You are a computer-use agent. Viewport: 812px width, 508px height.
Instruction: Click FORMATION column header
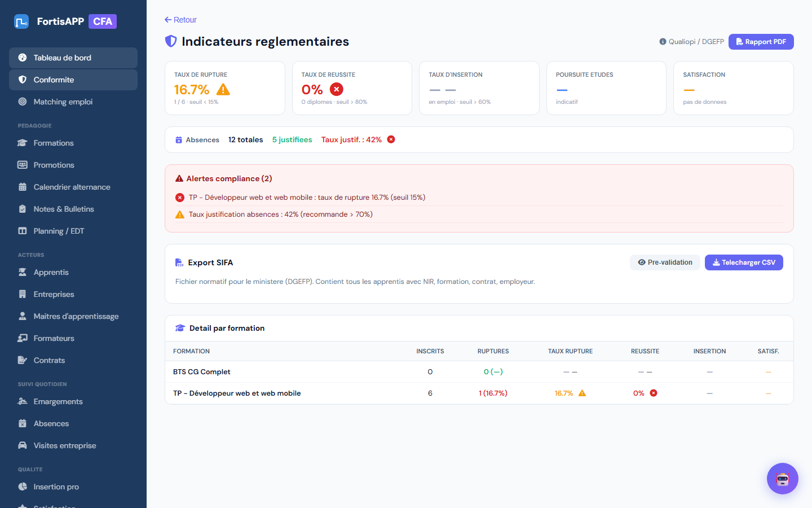(x=191, y=351)
